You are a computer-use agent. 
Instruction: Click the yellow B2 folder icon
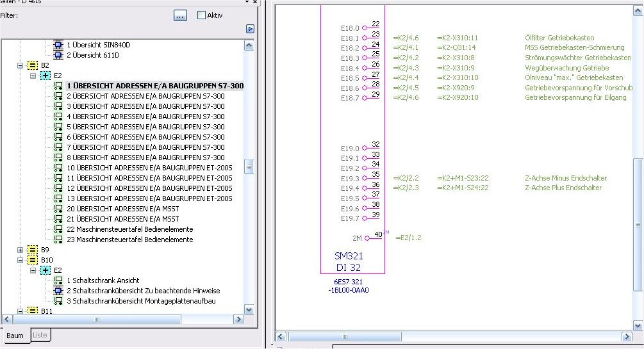(33, 65)
